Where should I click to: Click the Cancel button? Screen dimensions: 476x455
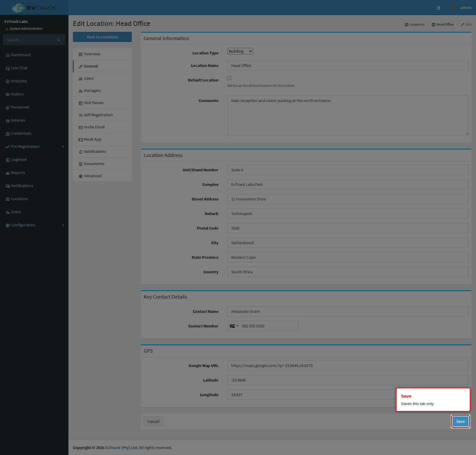tap(154, 421)
